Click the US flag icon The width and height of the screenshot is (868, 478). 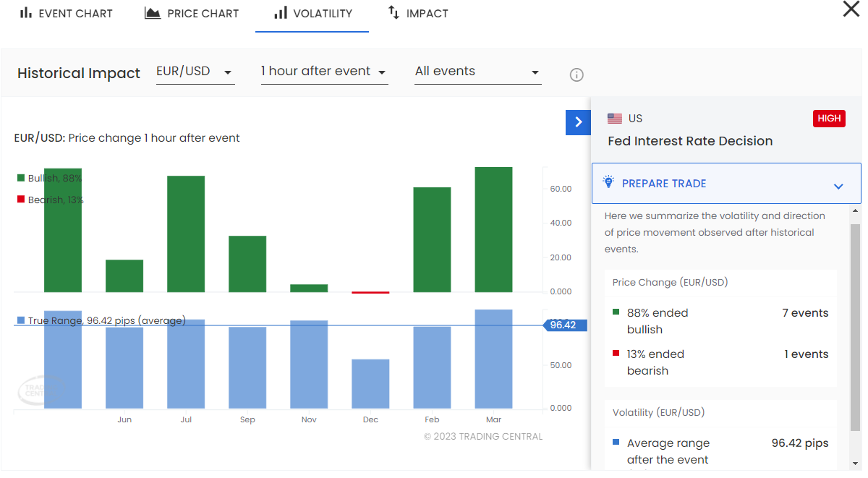615,119
